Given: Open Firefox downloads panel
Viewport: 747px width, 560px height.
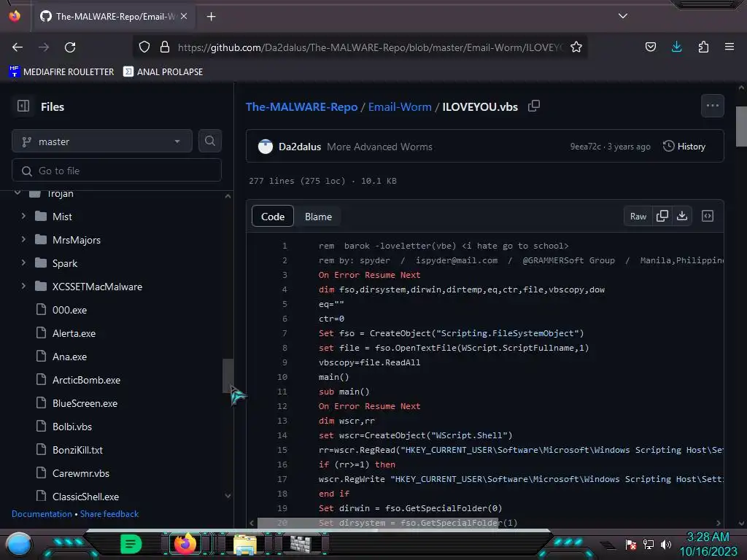Looking at the screenshot, I should pyautogui.click(x=676, y=47).
